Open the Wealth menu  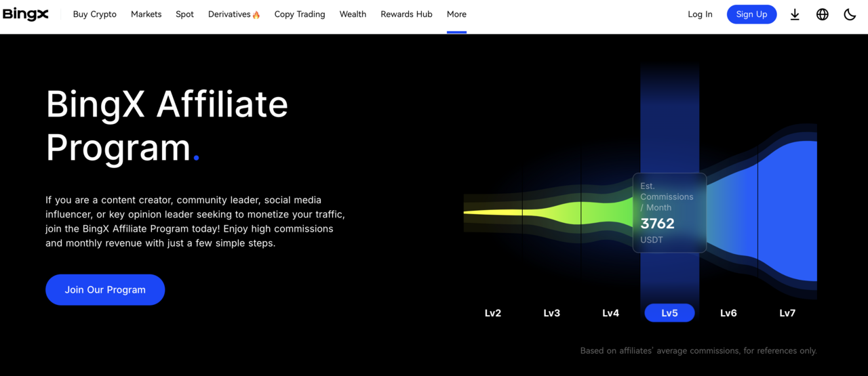coord(353,14)
